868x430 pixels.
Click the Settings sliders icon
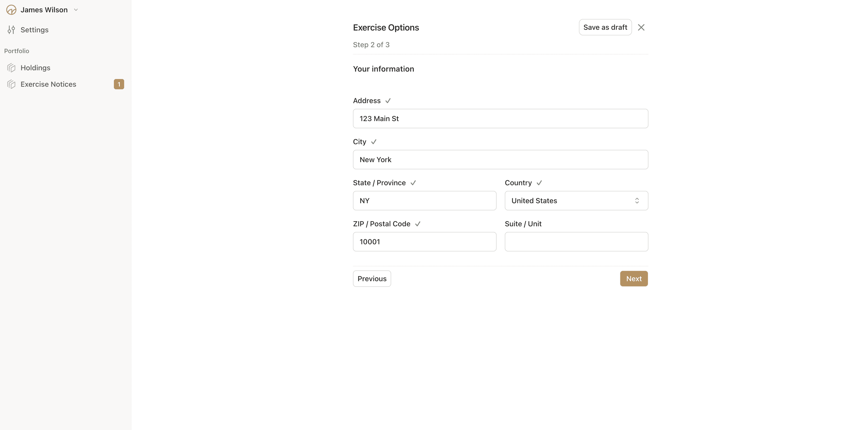coord(11,30)
